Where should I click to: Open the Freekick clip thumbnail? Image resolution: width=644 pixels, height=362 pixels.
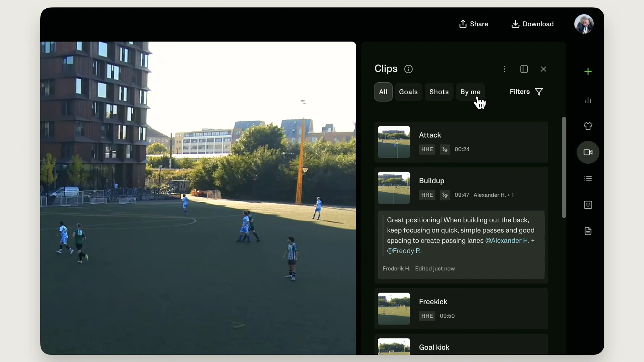point(394,309)
